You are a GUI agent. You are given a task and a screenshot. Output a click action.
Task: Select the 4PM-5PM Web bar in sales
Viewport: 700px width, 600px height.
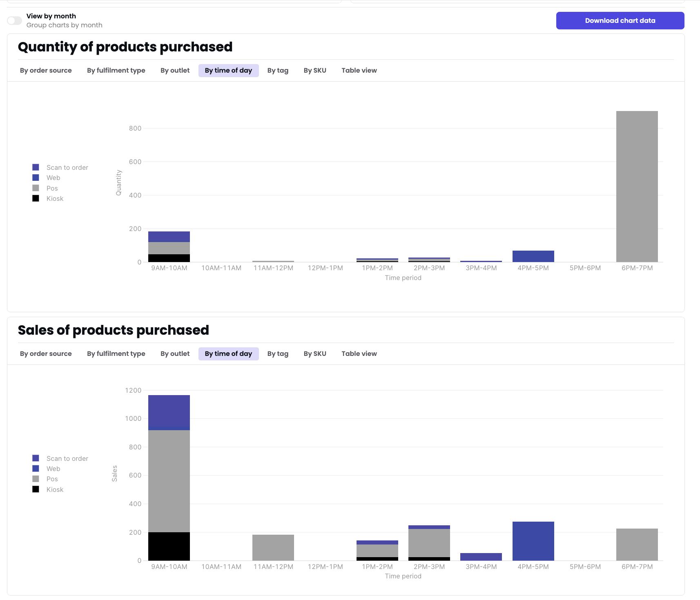tap(533, 541)
